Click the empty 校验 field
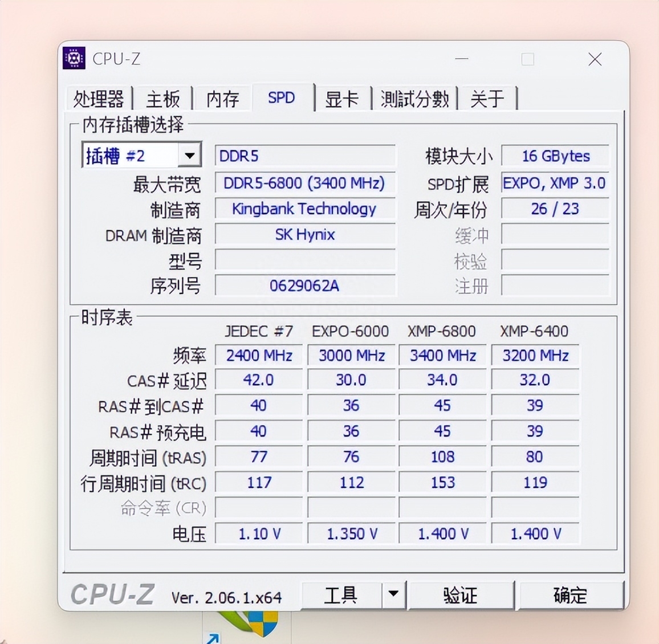Screen dimensions: 659x644 coord(555,260)
